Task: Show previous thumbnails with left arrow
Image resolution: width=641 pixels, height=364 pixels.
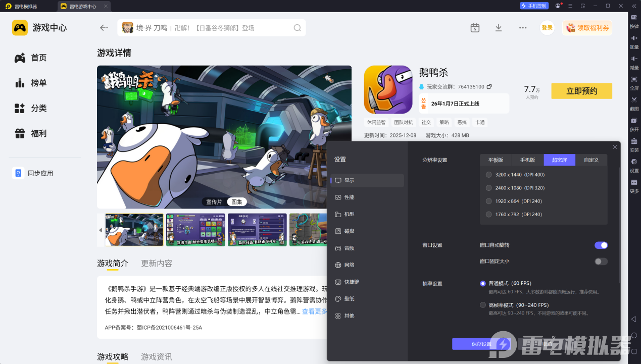Action: pyautogui.click(x=100, y=230)
